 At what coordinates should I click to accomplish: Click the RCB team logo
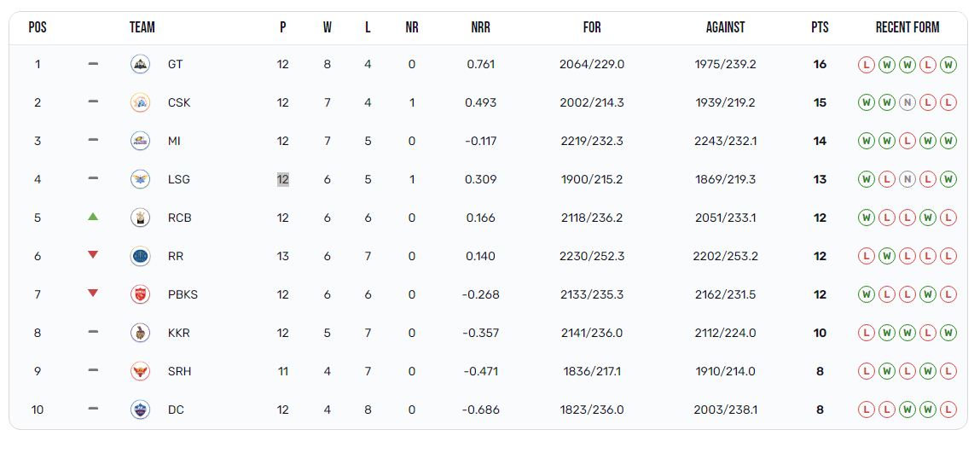click(x=140, y=218)
